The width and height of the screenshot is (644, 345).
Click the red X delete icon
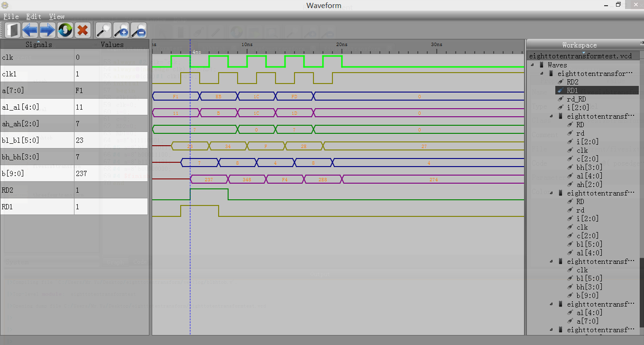coord(83,30)
